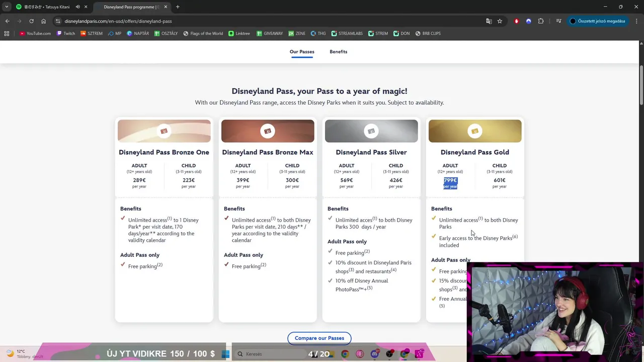
Task: Go back to the previous page
Action: click(7, 21)
